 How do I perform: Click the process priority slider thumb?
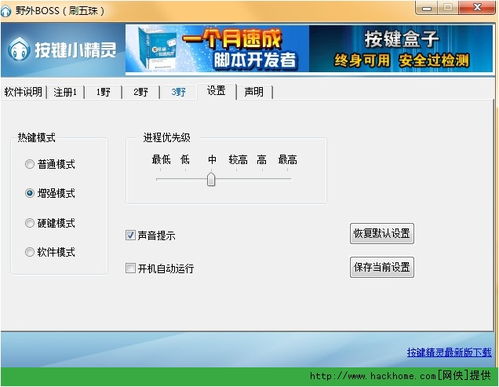211,179
